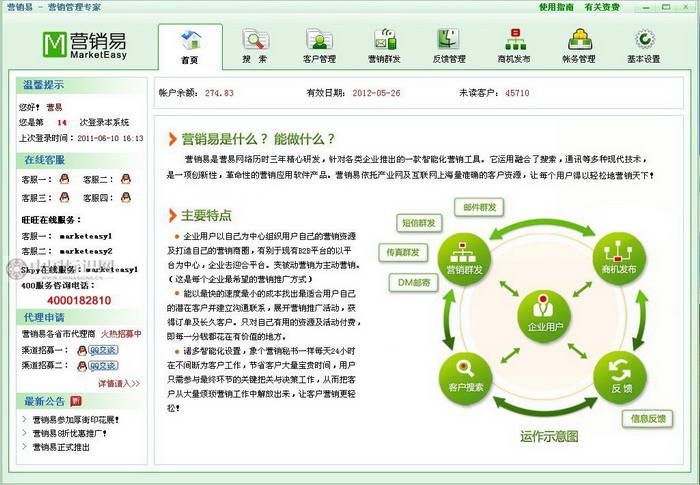The height and width of the screenshot is (485, 700).
Task: Chat with 客服四 QQ penguin icon
Action: click(x=125, y=197)
